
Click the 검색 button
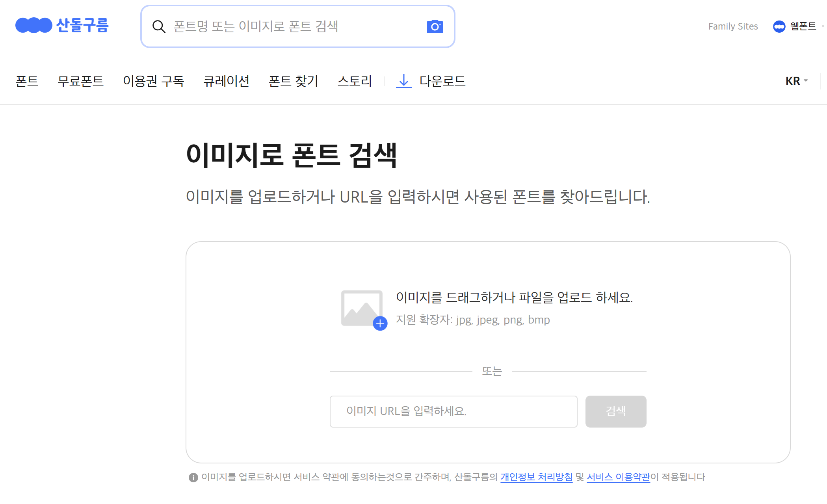pos(616,411)
